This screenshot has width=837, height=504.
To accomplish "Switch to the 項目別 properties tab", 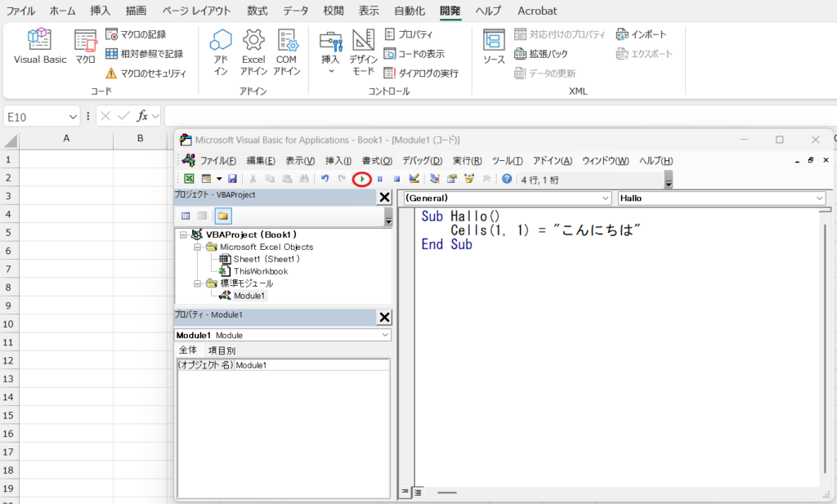I will [222, 350].
